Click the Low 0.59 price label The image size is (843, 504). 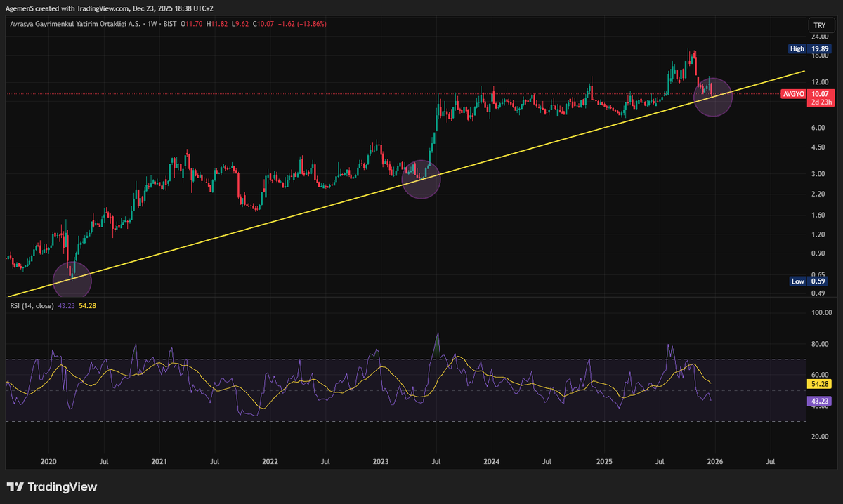(809, 281)
